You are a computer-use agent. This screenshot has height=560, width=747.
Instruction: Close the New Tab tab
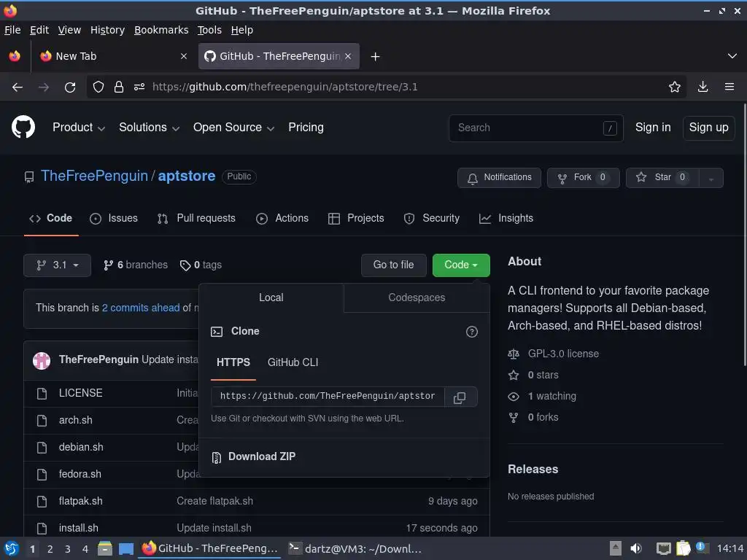point(184,56)
